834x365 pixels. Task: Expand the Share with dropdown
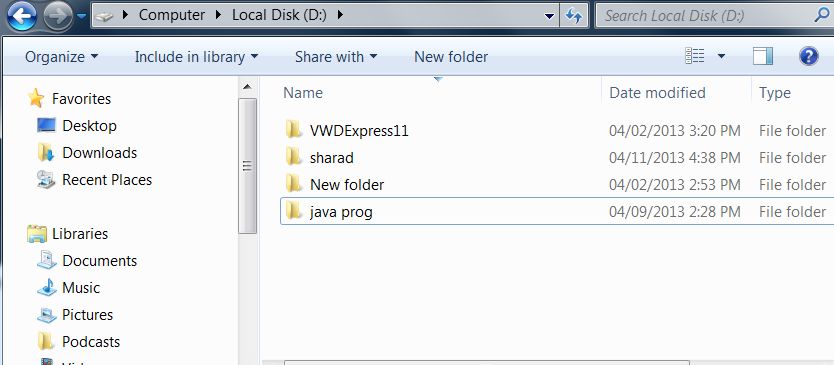(336, 57)
